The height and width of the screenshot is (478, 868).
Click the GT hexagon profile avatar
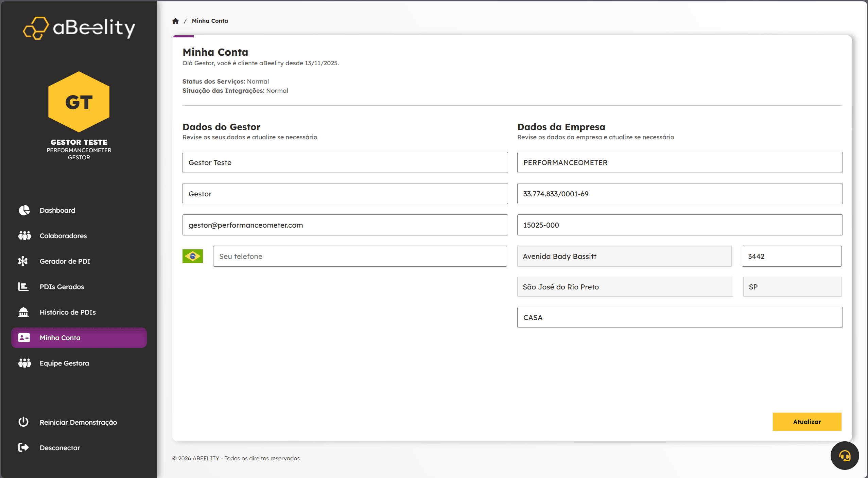pyautogui.click(x=79, y=102)
